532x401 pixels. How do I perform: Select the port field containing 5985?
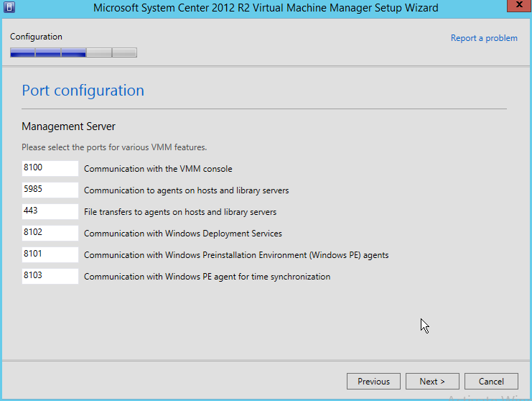tap(50, 190)
